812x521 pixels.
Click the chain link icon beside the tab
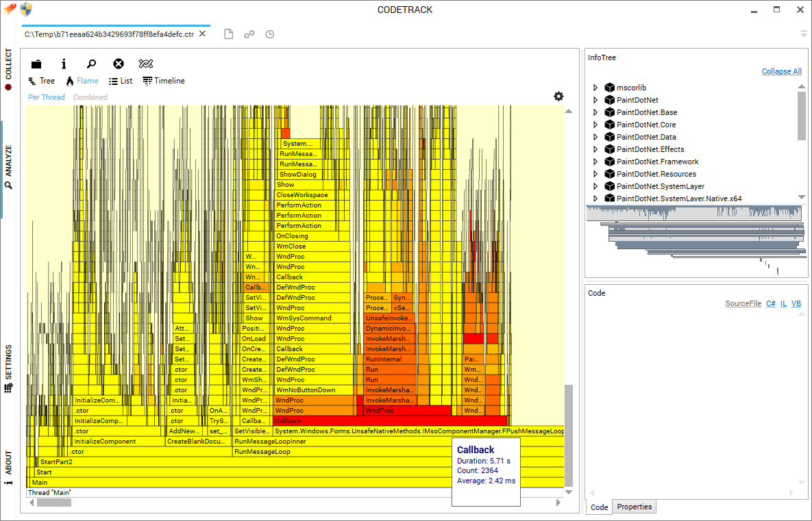[x=249, y=34]
